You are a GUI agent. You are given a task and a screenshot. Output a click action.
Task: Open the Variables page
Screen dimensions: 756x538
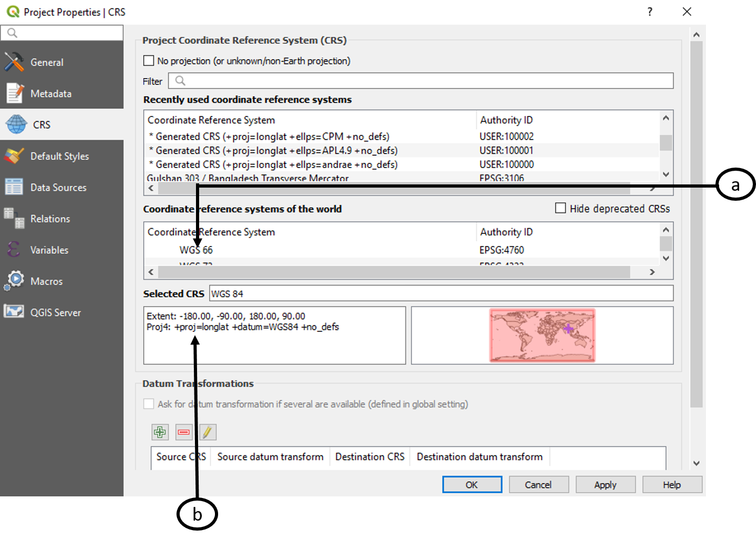click(62, 250)
